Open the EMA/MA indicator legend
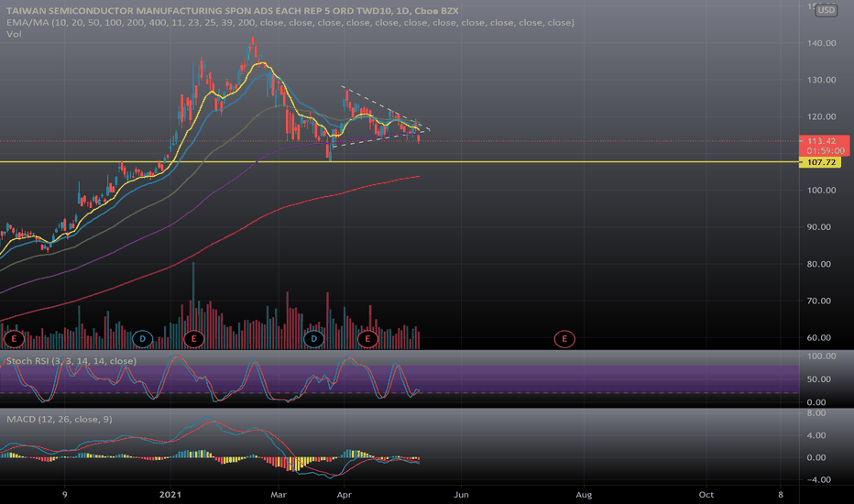 (x=290, y=22)
